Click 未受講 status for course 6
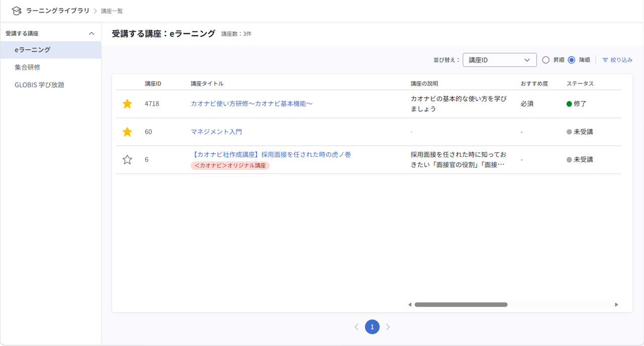 tap(580, 159)
